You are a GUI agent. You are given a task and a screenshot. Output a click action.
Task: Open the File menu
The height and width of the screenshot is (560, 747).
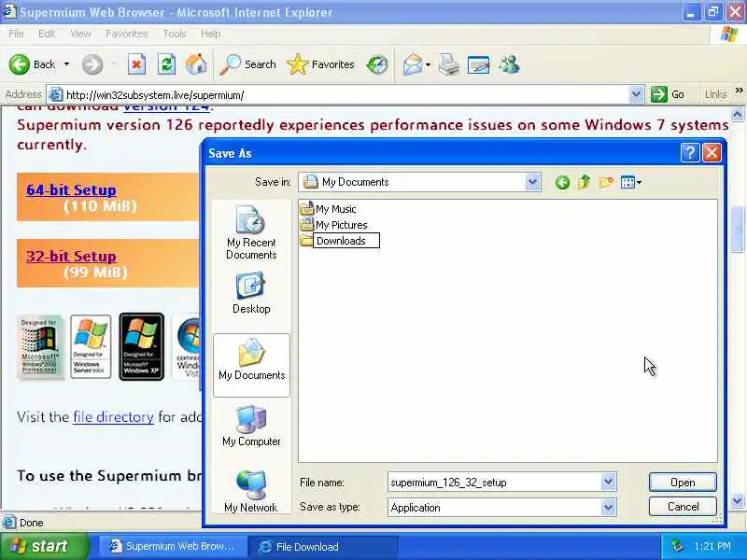tap(16, 34)
